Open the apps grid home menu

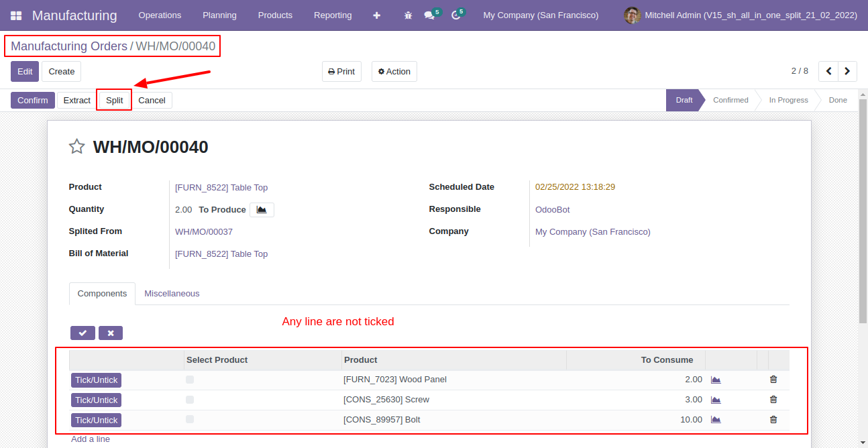coord(16,15)
